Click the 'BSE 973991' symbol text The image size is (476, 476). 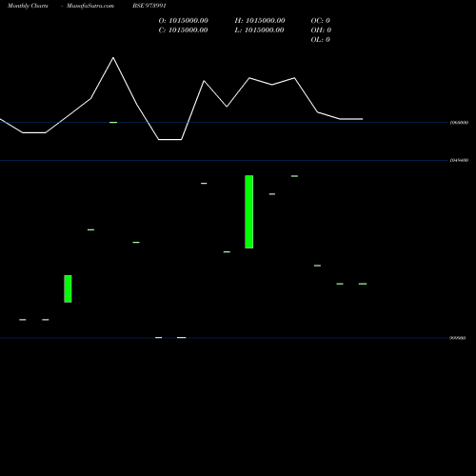(149, 6)
